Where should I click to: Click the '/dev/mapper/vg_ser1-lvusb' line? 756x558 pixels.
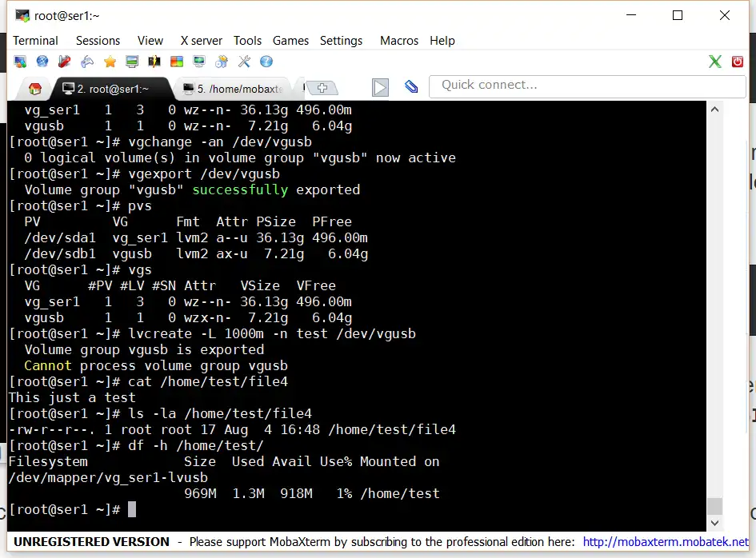(x=109, y=477)
